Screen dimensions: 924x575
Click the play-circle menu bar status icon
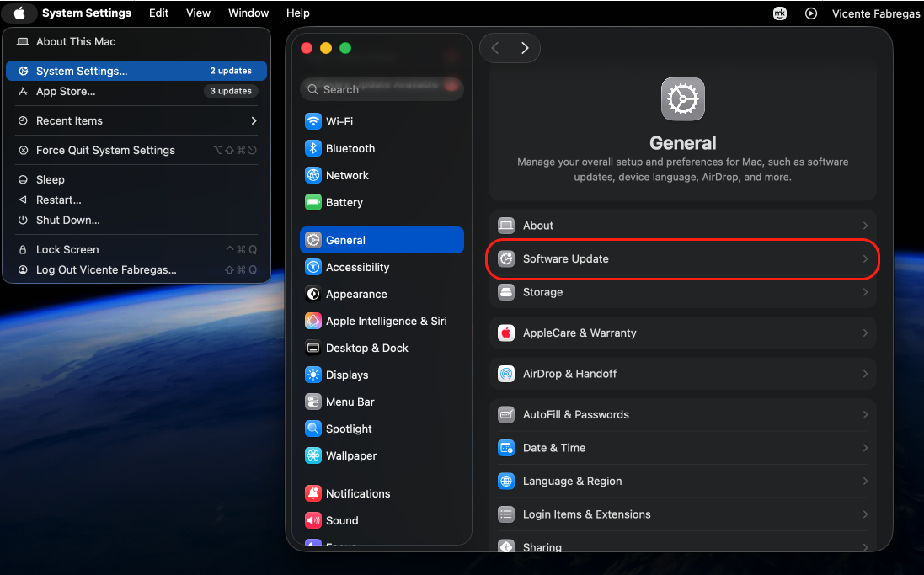point(811,13)
